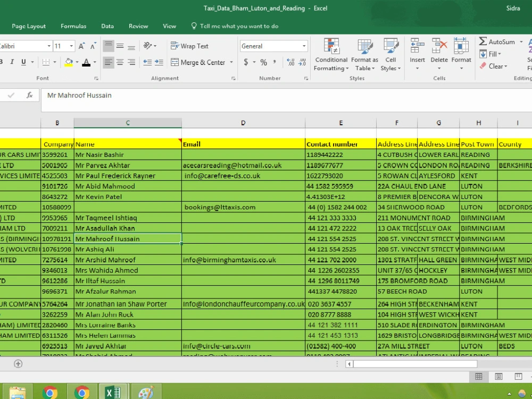Image resolution: width=532 pixels, height=399 pixels.
Task: Add a new sheet with the plus icon
Action: (x=18, y=364)
